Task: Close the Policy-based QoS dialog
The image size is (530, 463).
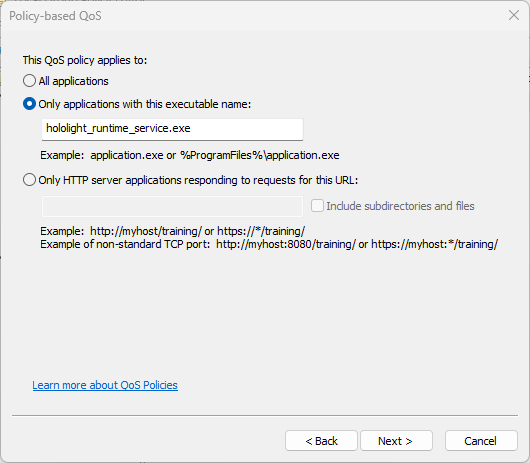Action: 514,16
